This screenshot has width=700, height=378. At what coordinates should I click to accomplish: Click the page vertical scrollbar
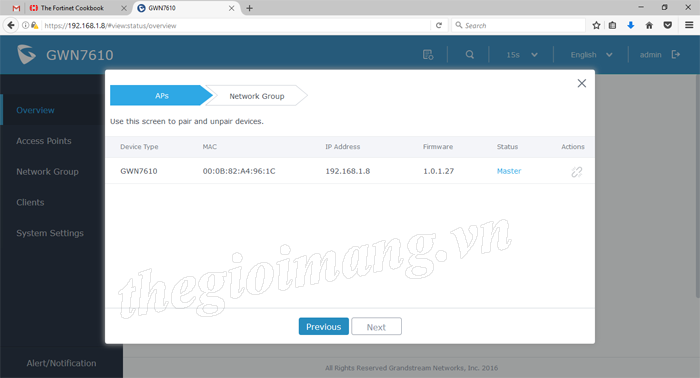(697, 185)
